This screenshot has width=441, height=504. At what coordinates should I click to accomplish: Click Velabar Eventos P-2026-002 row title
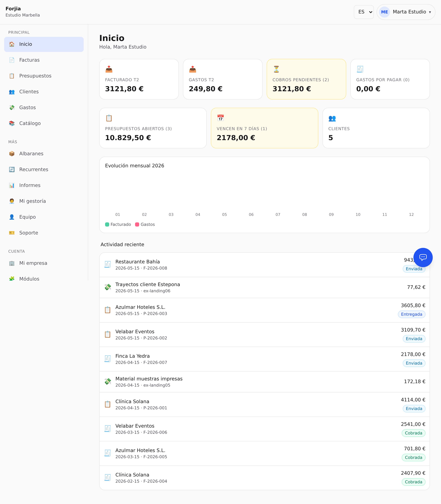(135, 332)
